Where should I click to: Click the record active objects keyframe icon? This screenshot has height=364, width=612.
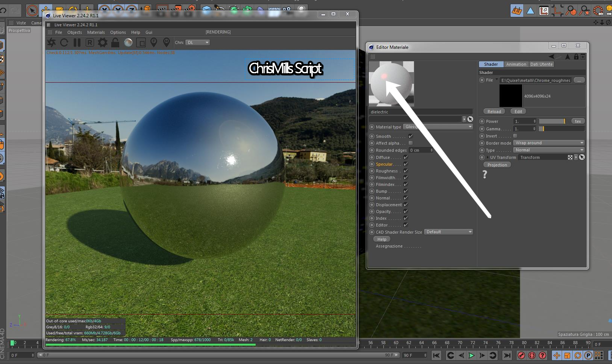click(521, 355)
